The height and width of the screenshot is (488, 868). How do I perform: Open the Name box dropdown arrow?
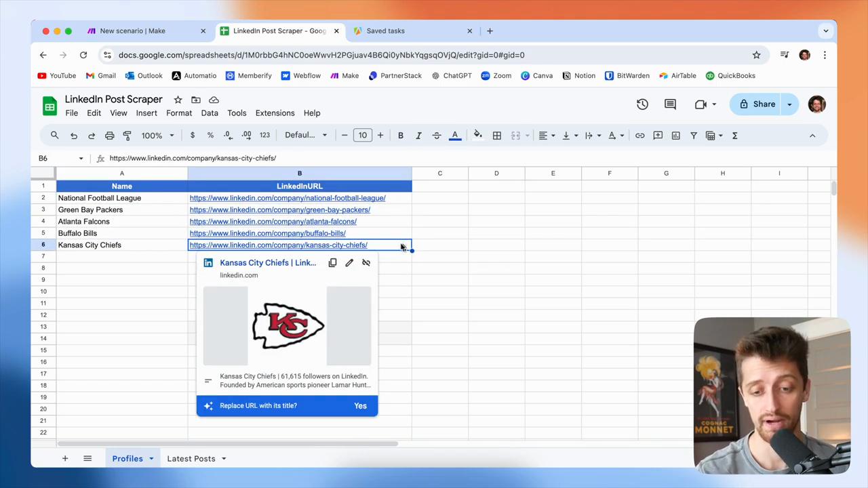81,158
